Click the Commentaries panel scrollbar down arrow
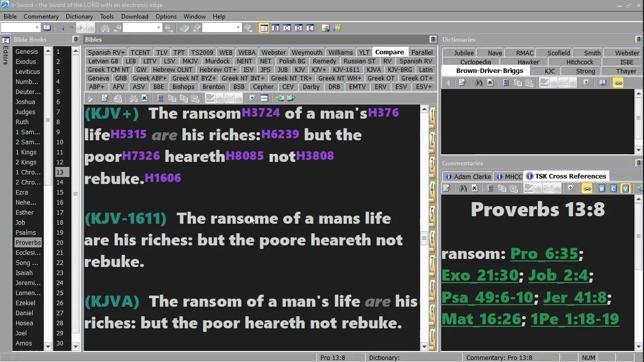 639,346
